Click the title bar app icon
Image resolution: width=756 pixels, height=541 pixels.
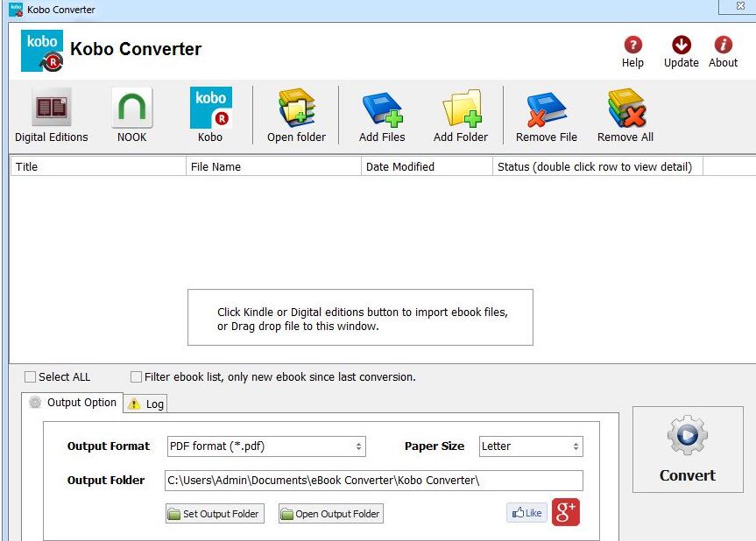click(16, 10)
